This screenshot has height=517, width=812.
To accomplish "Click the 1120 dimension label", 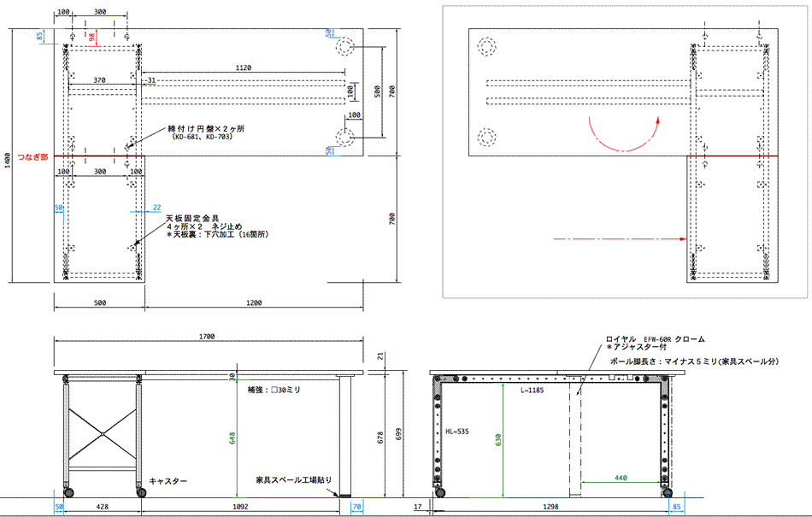I will (245, 67).
